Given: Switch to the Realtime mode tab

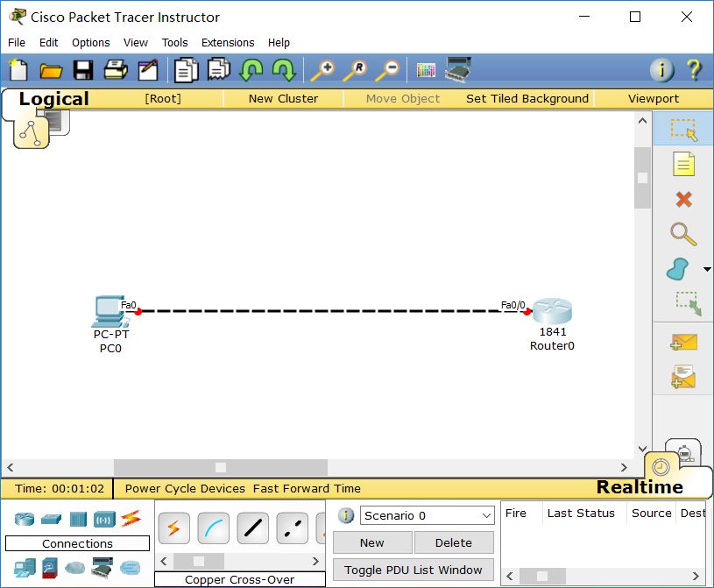Looking at the screenshot, I should 640,487.
